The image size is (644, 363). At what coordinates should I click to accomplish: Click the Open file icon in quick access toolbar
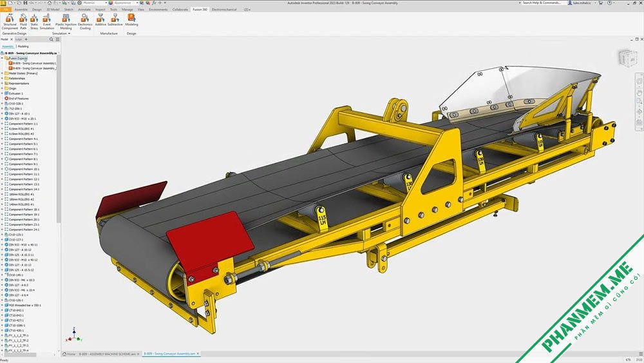click(x=19, y=3)
